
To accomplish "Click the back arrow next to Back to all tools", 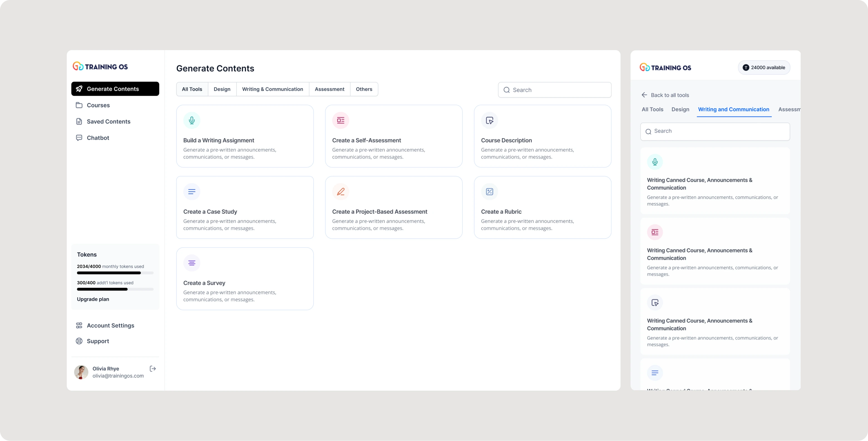I will click(x=644, y=95).
